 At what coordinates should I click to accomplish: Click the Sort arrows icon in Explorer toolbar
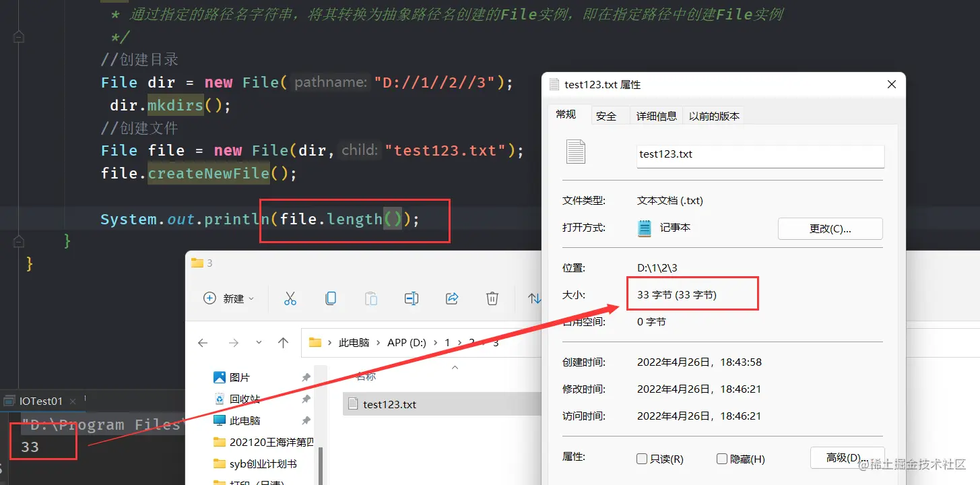(x=534, y=298)
